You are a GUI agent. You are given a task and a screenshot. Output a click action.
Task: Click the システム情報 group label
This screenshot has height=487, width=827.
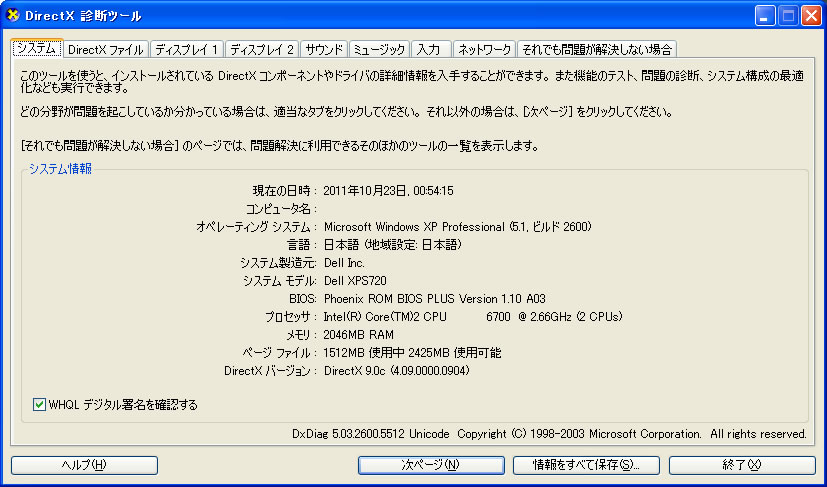click(x=60, y=168)
